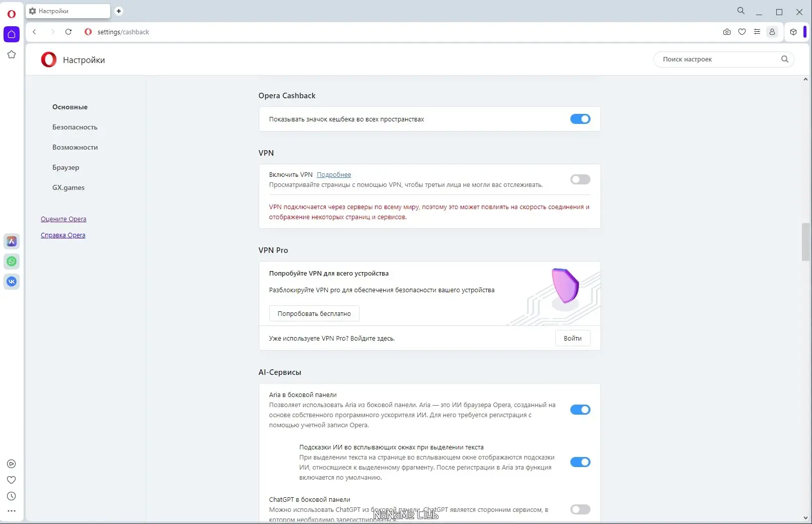Click the VPN Pro section heading
The height and width of the screenshot is (524, 812).
point(273,250)
